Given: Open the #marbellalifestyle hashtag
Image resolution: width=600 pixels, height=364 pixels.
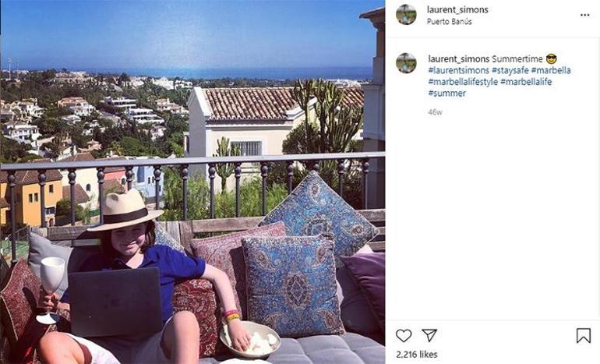Looking at the screenshot, I should pos(463,82).
